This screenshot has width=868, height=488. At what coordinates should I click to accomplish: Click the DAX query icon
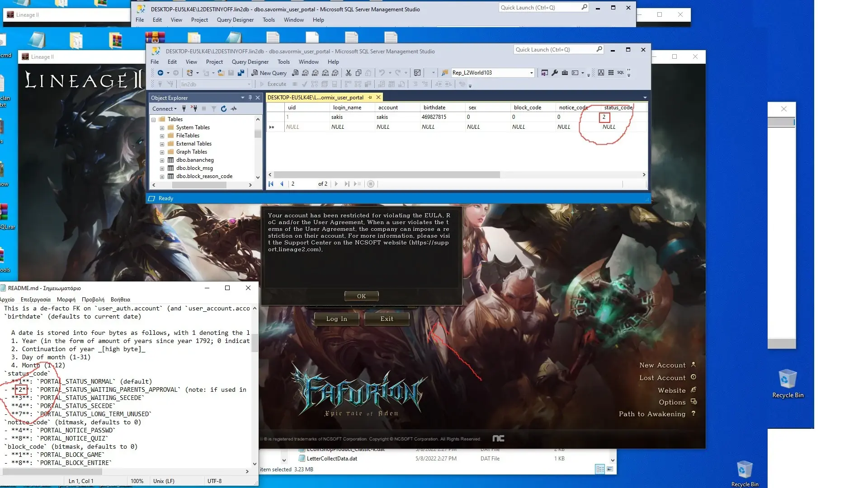click(x=335, y=73)
